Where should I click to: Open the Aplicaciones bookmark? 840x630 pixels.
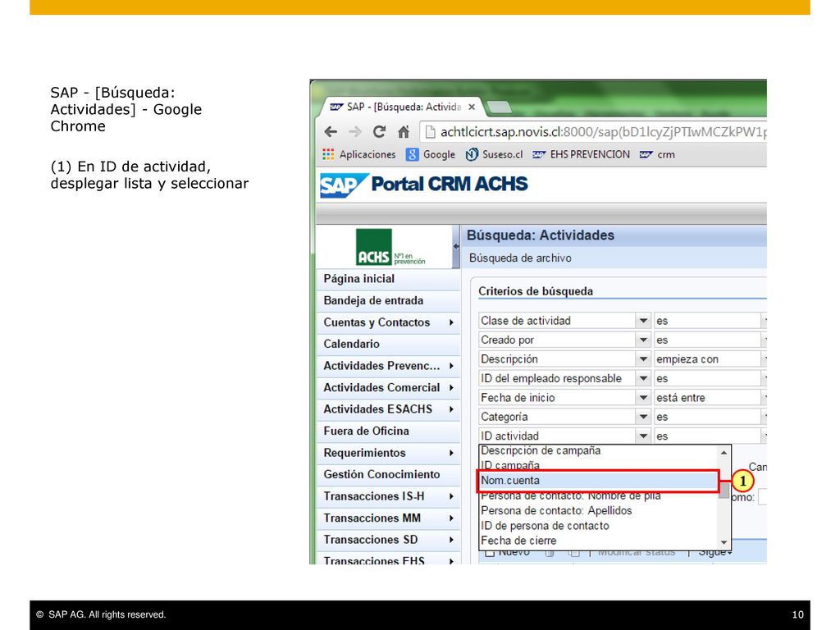coord(359,154)
